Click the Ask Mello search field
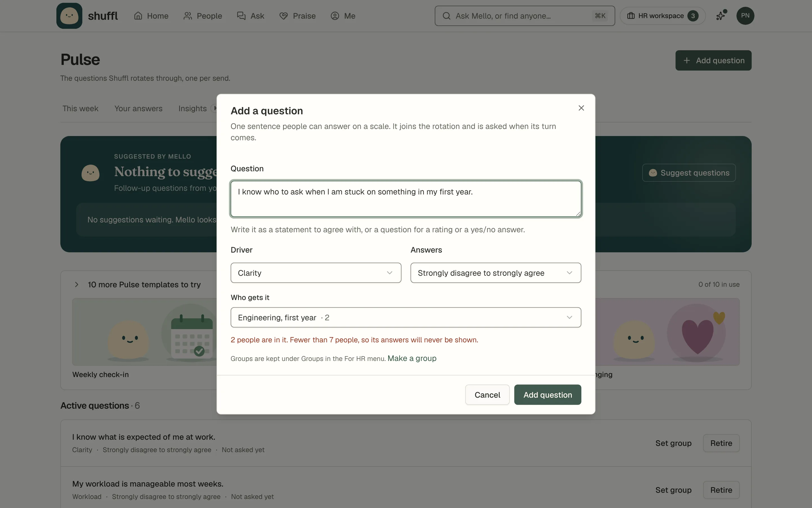The image size is (812, 508). pos(525,16)
